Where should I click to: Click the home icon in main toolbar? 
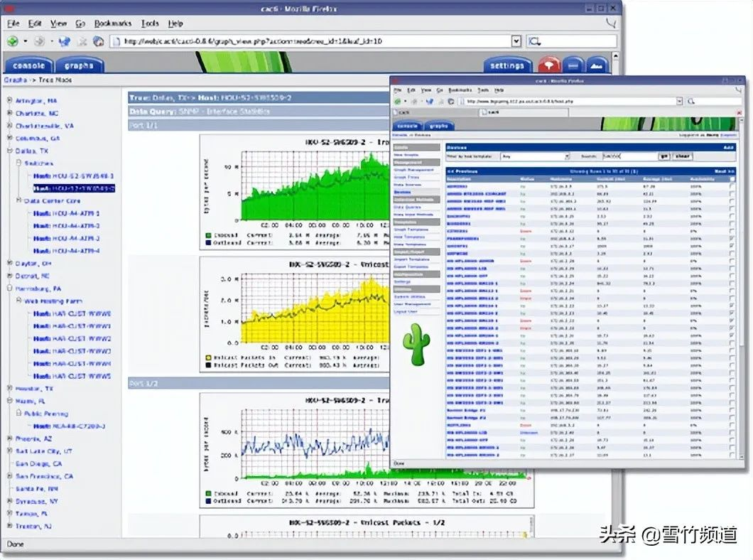pyautogui.click(x=99, y=42)
